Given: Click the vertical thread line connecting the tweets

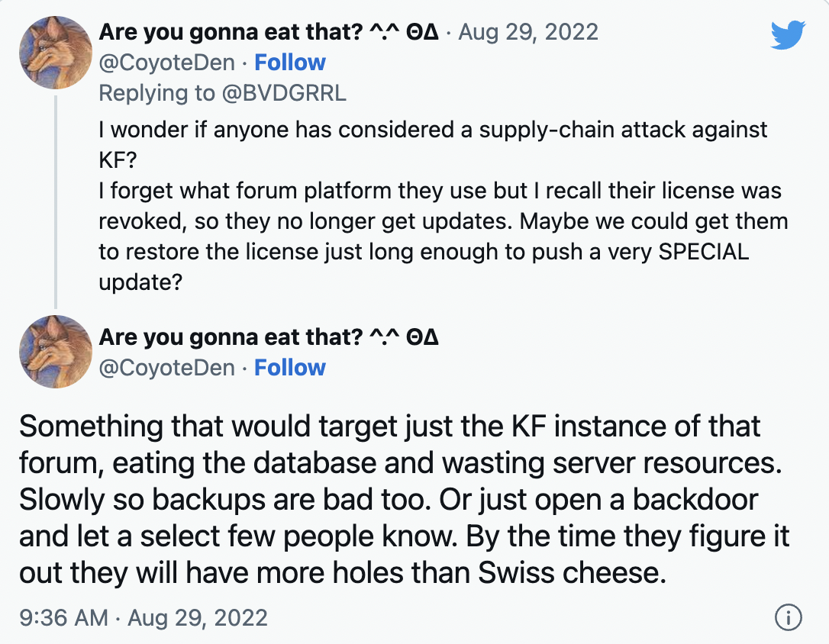Looking at the screenshot, I should point(56,202).
